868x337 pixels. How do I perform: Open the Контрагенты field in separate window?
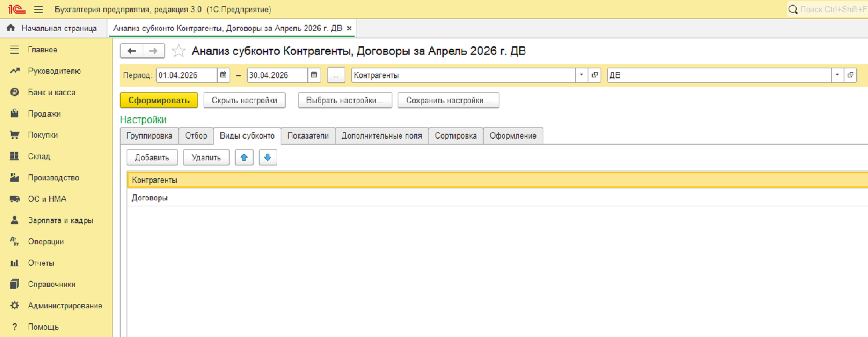(595, 75)
